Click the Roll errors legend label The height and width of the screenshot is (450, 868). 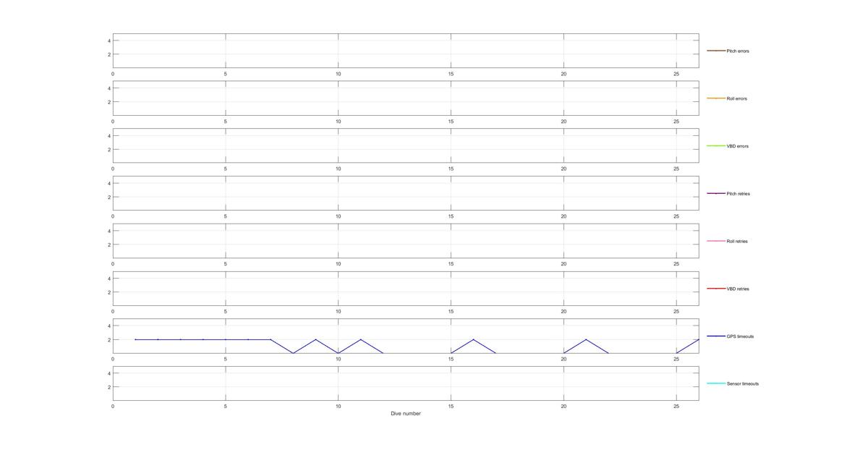coord(736,98)
